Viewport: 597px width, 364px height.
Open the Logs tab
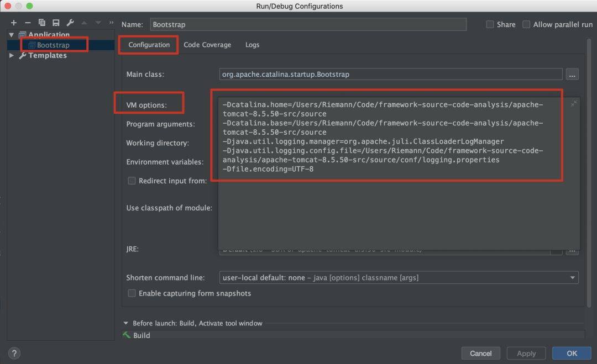pyautogui.click(x=252, y=45)
